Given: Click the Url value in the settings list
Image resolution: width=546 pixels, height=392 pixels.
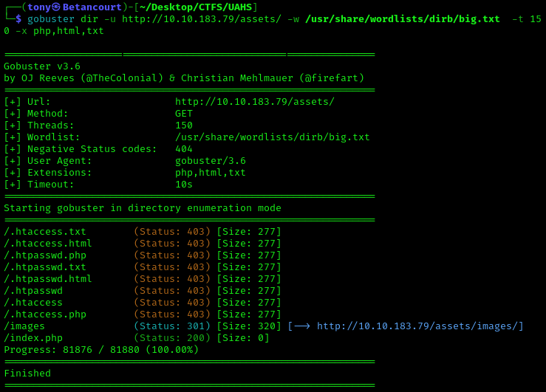Looking at the screenshot, I should pos(255,102).
